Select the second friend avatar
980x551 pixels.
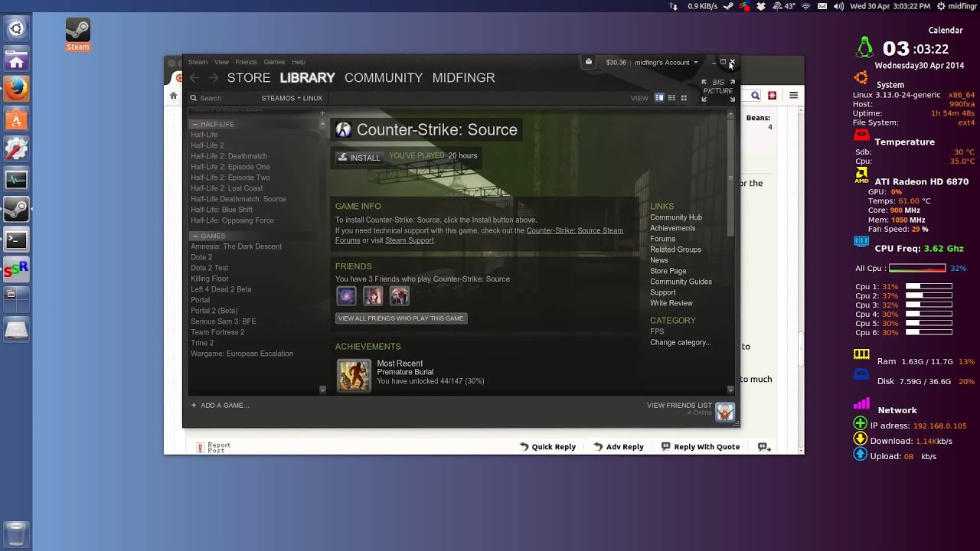pyautogui.click(x=373, y=296)
